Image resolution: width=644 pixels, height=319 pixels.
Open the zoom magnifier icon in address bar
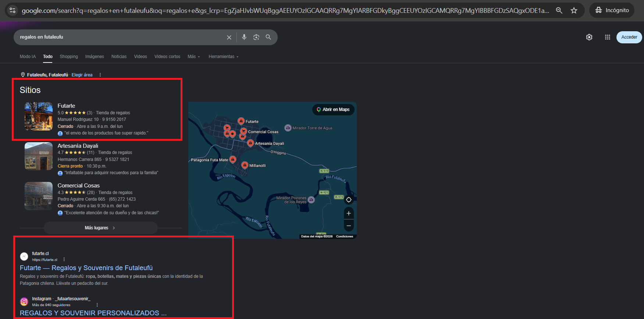559,10
